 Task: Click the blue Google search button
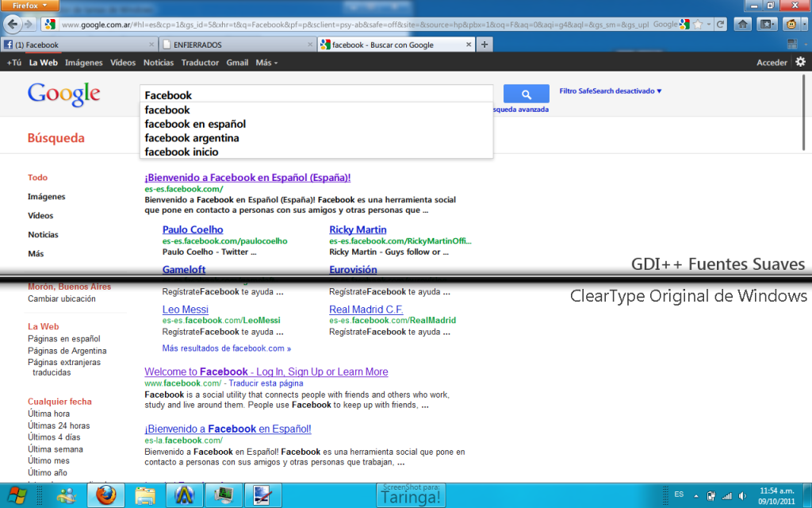point(526,94)
